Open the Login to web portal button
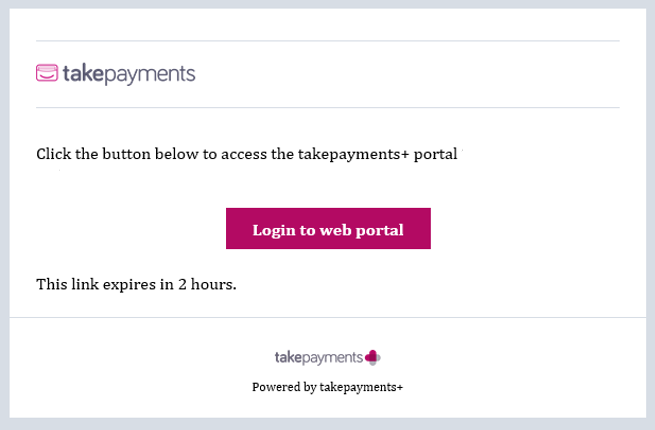655x430 pixels. pos(328,229)
